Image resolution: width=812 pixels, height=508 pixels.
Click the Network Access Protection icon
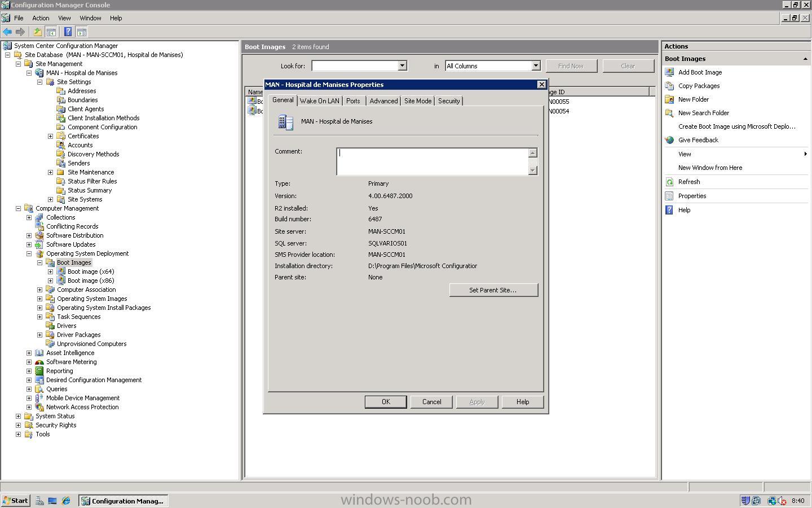click(x=39, y=407)
